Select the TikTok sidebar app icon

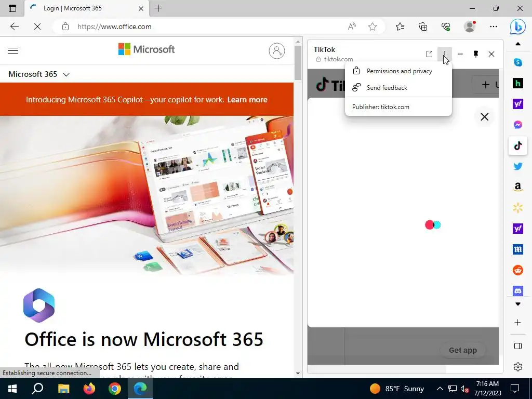[518, 146]
